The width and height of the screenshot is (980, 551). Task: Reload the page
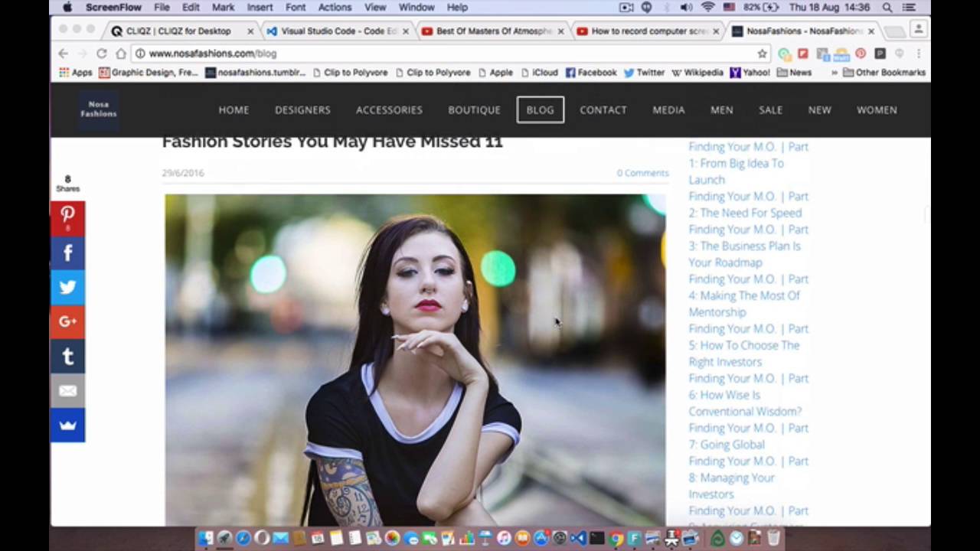click(101, 54)
